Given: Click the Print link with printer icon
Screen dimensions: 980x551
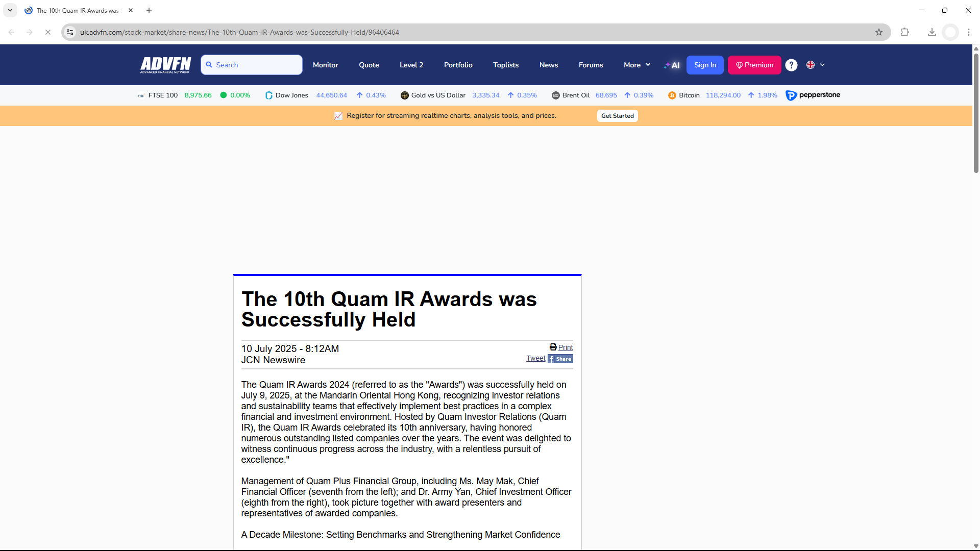Looking at the screenshot, I should [561, 347].
